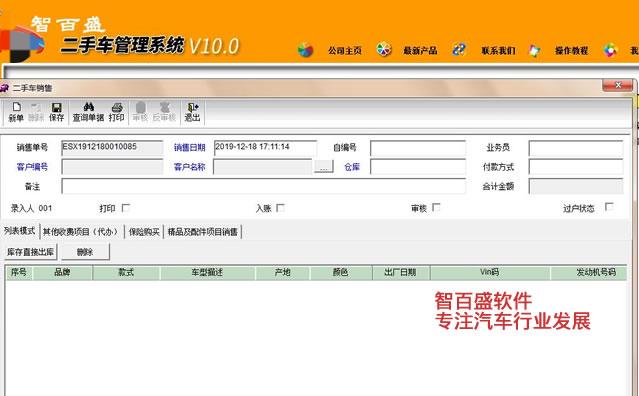This screenshot has height=396, width=639.
Task: Click the 款式 column header
Action: 126,273
